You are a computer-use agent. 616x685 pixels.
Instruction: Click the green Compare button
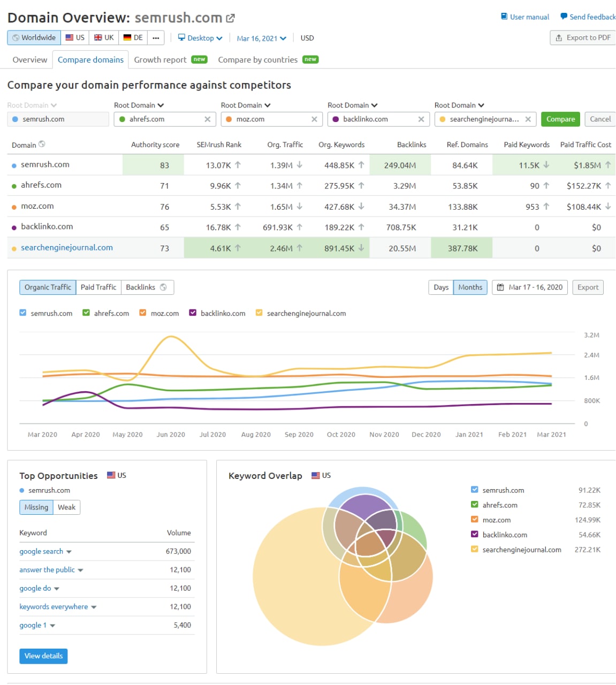(560, 119)
